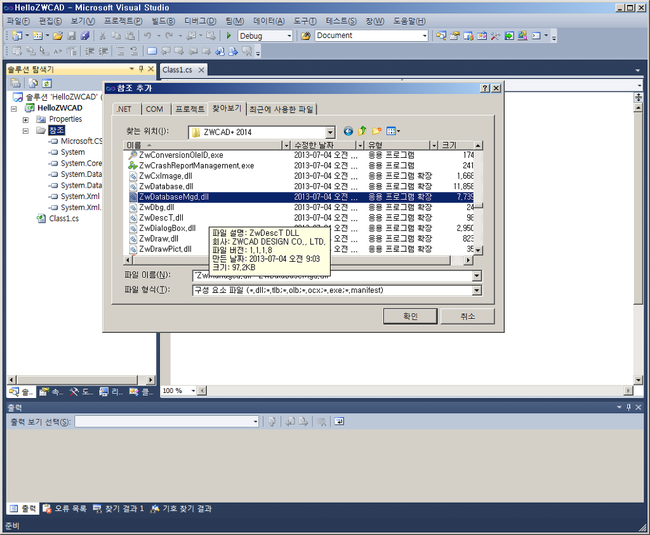Image resolution: width=650 pixels, height=535 pixels.
Task: Open the output view selection dropdown
Action: [x=255, y=422]
